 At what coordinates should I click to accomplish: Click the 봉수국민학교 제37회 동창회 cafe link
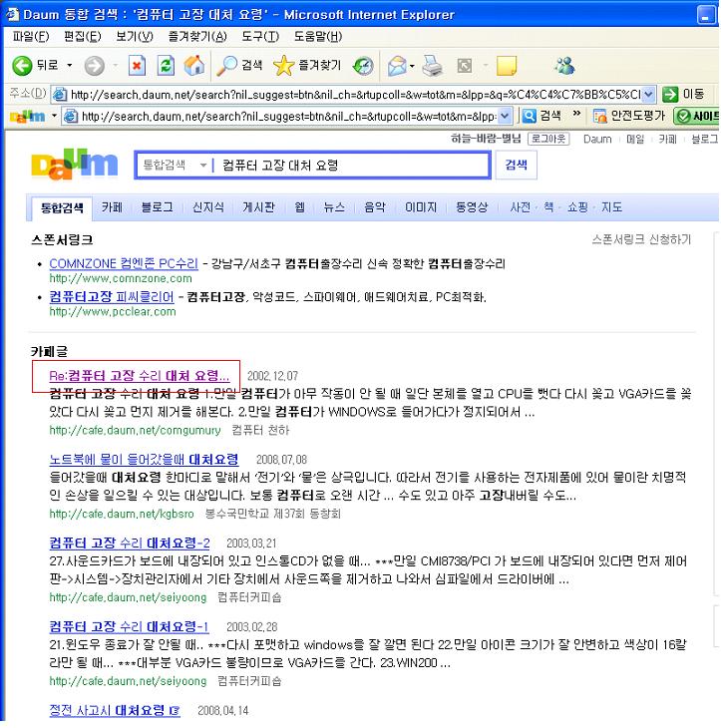(x=273, y=514)
